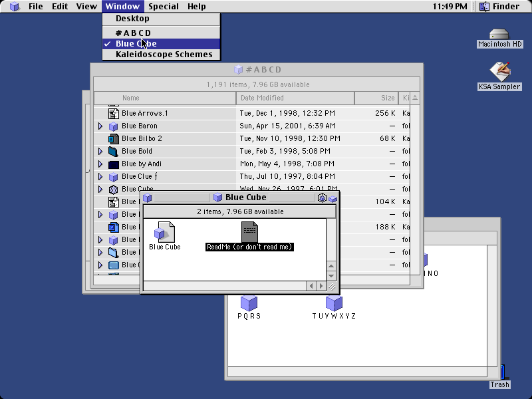
Task: Click the 11:49 PM menu bar clock
Action: [450, 7]
